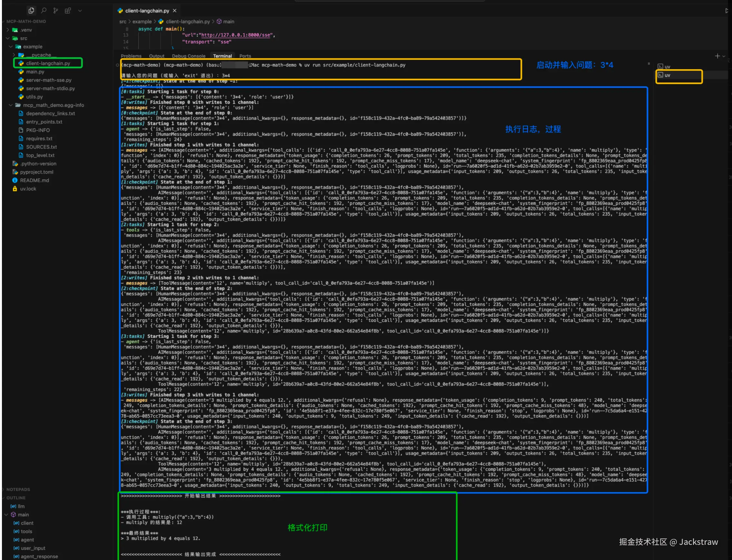Image resolution: width=732 pixels, height=560 pixels.
Task: Open the Source Control view icon
Action: pos(56,10)
